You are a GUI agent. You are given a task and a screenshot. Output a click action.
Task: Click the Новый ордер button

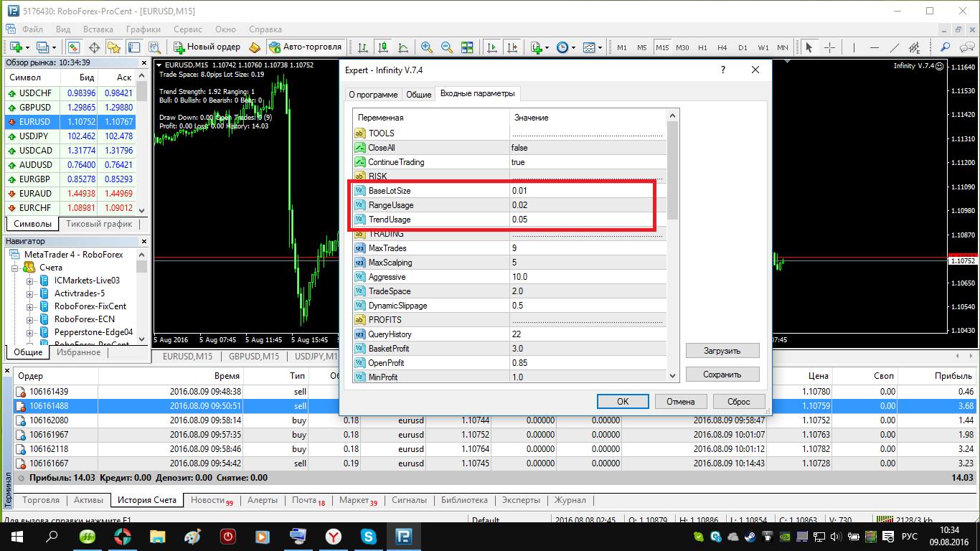pos(207,47)
